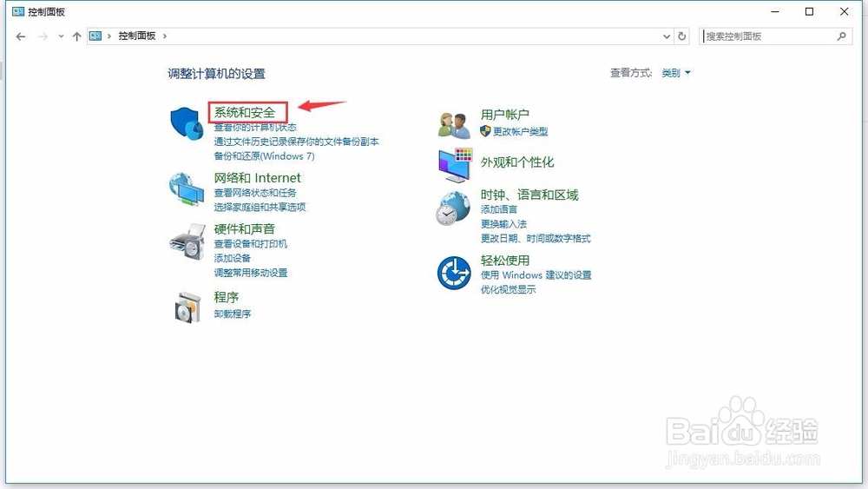
Task: Click 控制面板 in the address bar
Action: [137, 36]
